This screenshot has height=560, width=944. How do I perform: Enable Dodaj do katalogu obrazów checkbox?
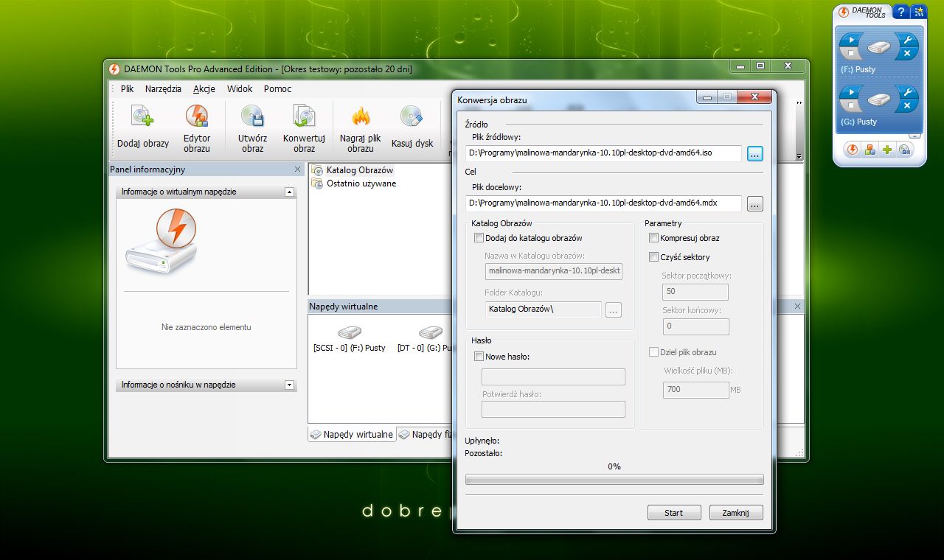coord(479,238)
